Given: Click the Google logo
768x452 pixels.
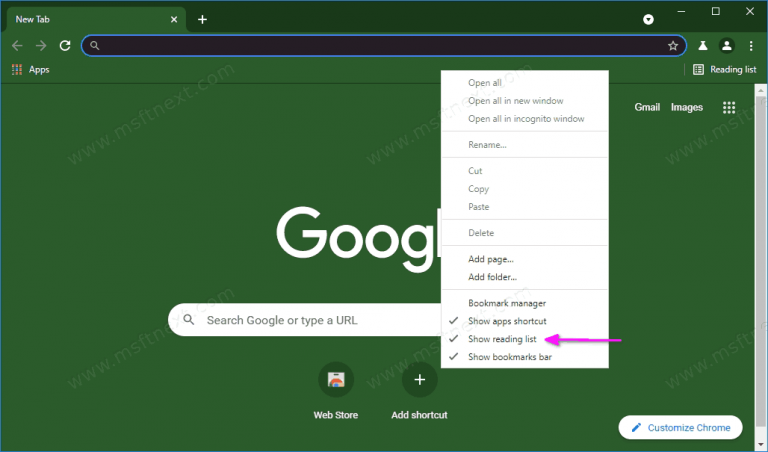Looking at the screenshot, I should [358, 239].
